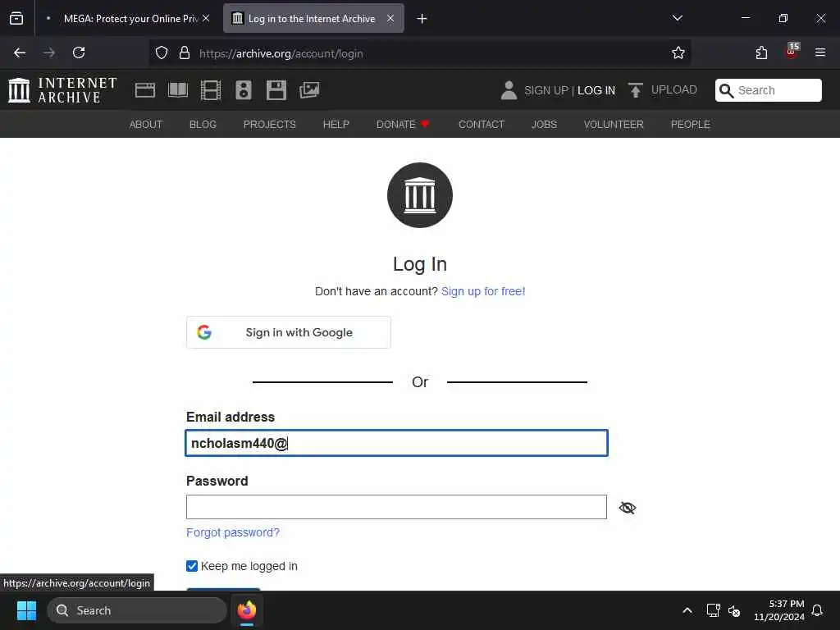Screen dimensions: 840x630
Task: Open the clock and date calendar
Action: pyautogui.click(x=779, y=610)
